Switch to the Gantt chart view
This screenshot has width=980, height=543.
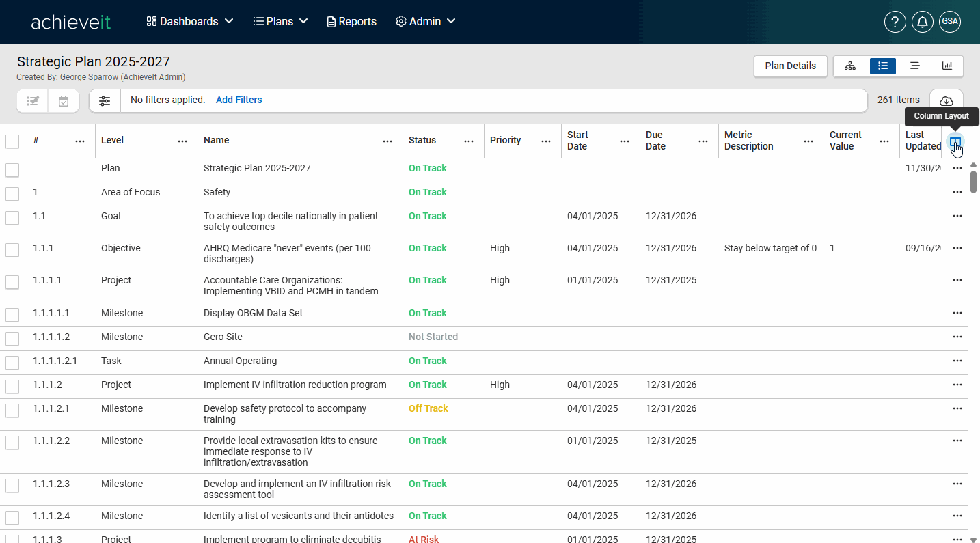(x=947, y=66)
